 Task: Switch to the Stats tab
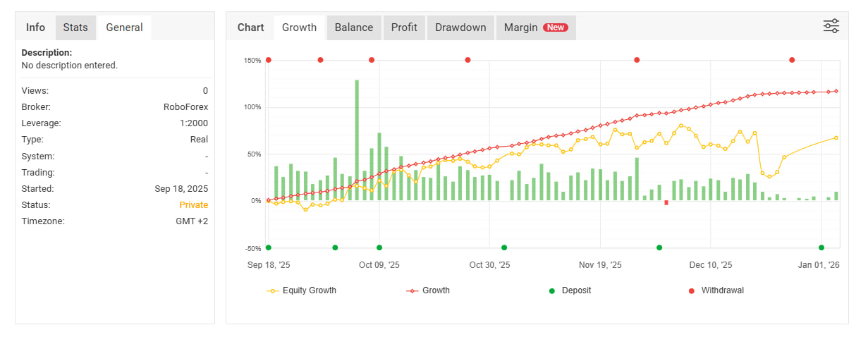75,27
